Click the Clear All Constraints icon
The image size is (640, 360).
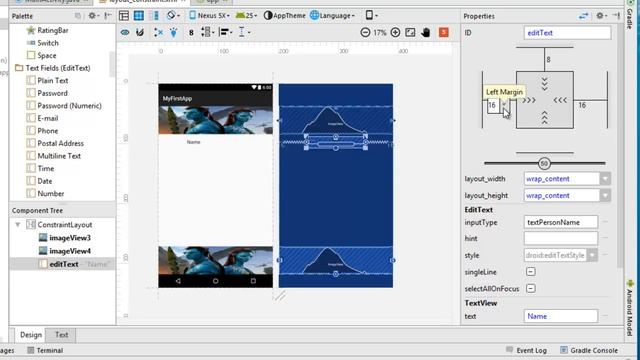coord(158,32)
